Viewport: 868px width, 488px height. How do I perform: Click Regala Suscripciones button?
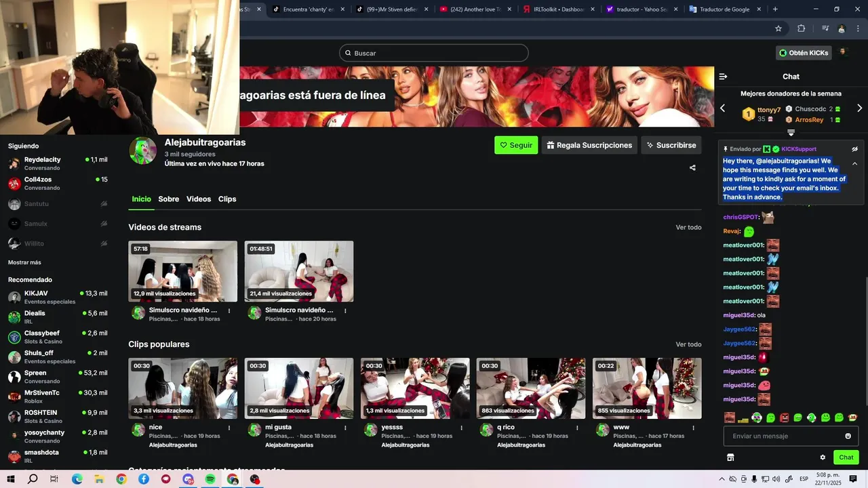[x=589, y=145]
